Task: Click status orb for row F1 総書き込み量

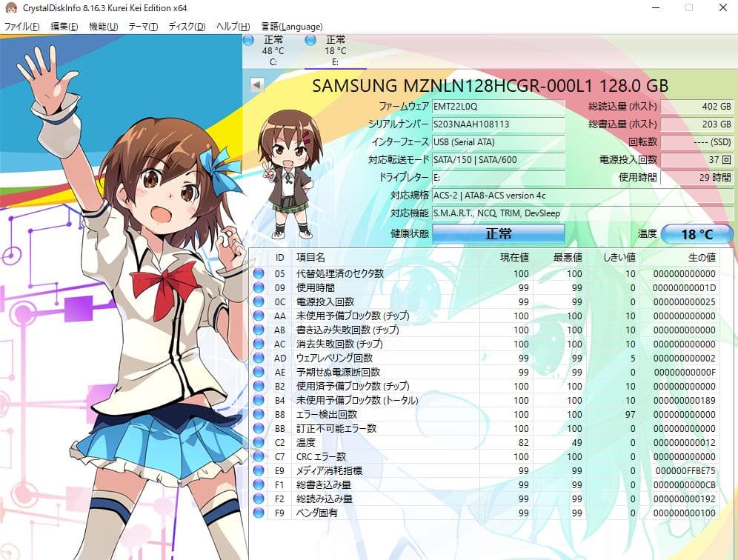Action: point(259,484)
